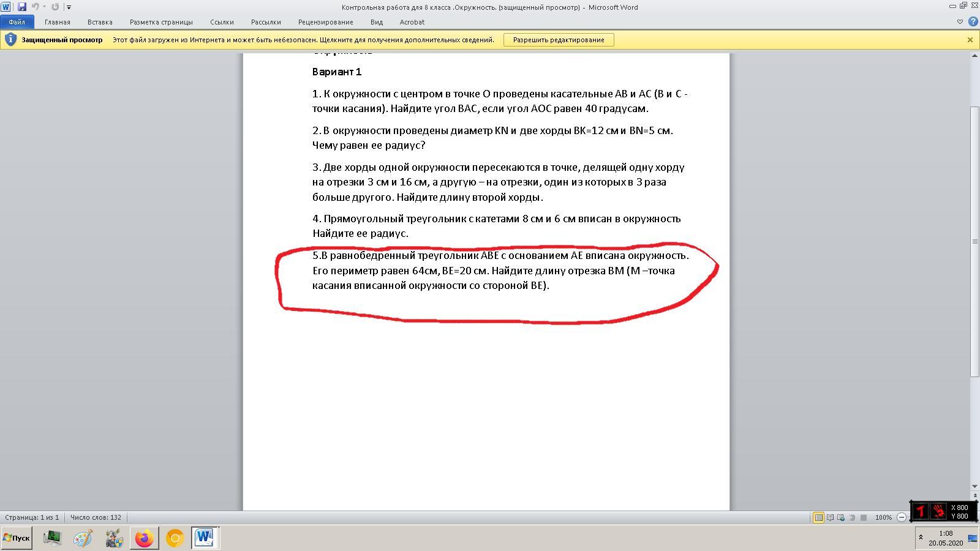Click in problem 3 text about две хорды
Image resolution: width=980 pixels, height=551 pixels.
498,182
